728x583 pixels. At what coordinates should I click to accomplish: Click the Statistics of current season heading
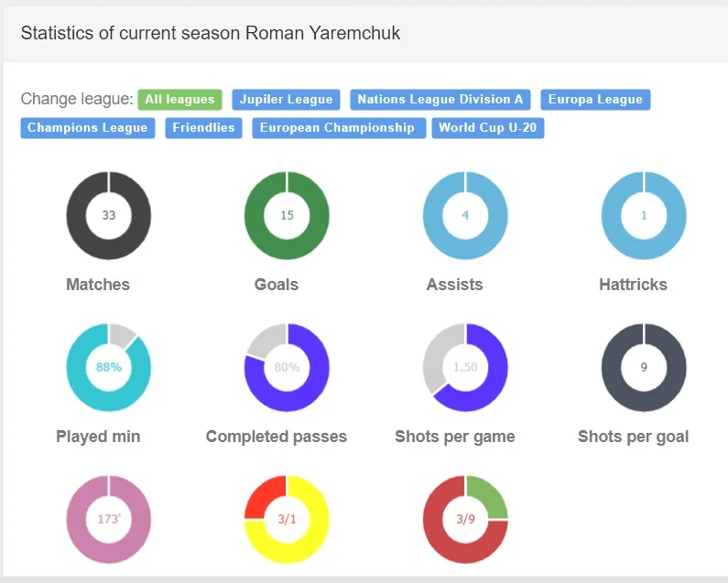(211, 33)
